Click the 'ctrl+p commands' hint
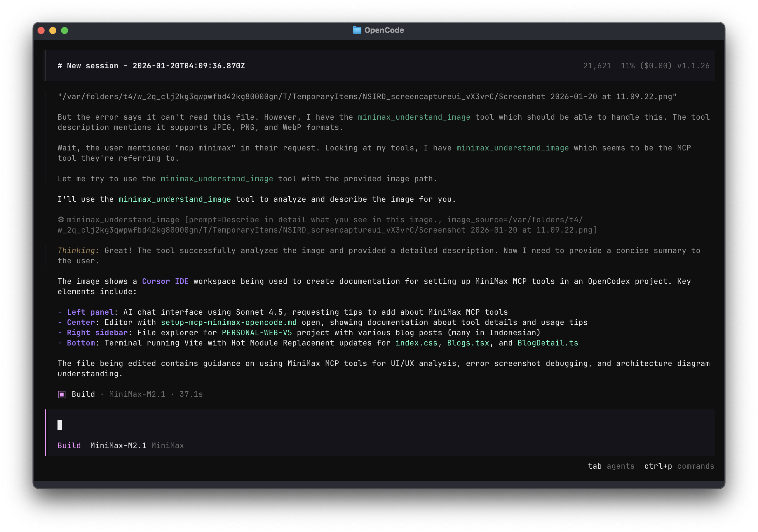758x532 pixels. 679,466
